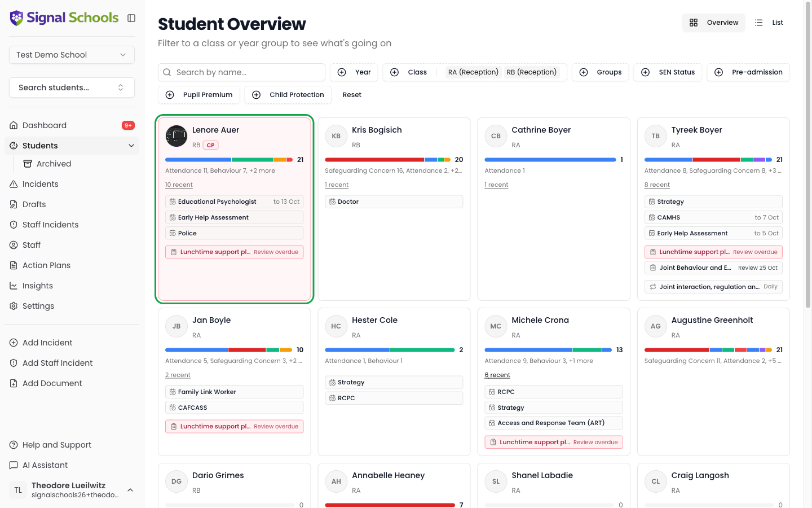The width and height of the screenshot is (812, 508).
Task: Open Kris Bogisich's Doctor entry
Action: pos(394,202)
